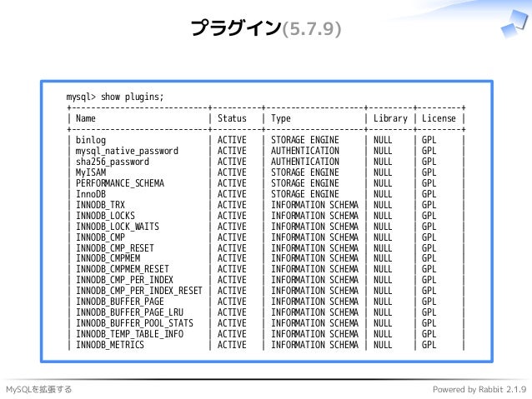This screenshot has width=532, height=399.
Task: Select the INNODB_CMP_PER_INDEX_RESET plugin name
Action: point(139,291)
